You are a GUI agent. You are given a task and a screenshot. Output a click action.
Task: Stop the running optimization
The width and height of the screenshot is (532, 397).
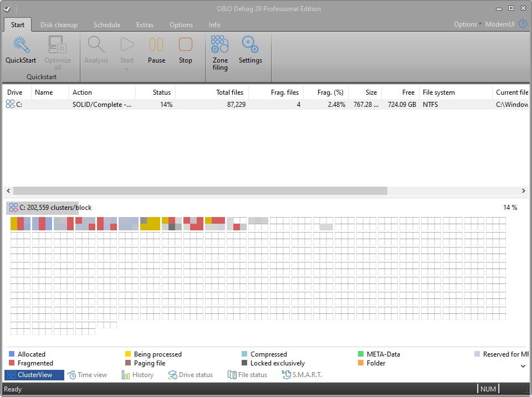185,49
